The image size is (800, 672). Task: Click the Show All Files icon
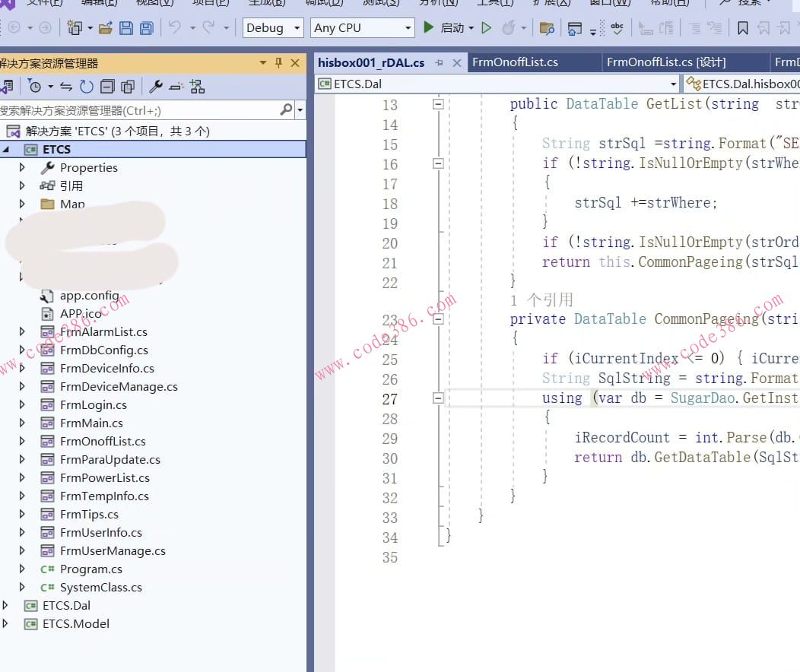128,86
